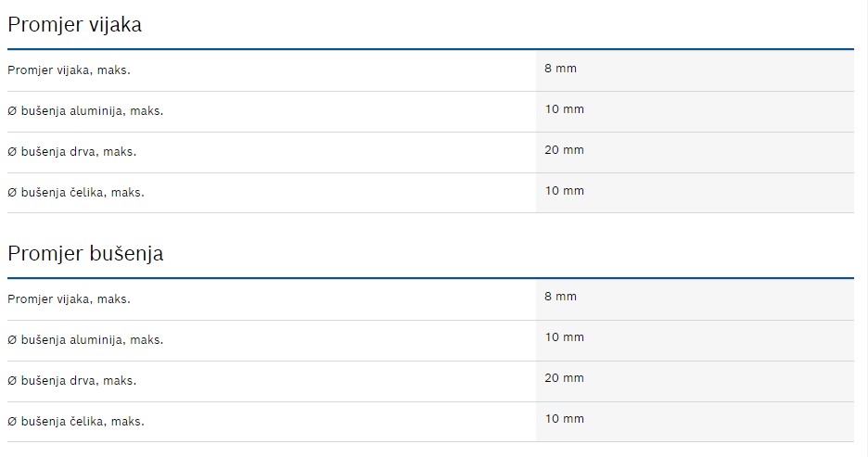
Task: Select "Ø bušenja aluminija, maks." in first table
Action: [85, 111]
